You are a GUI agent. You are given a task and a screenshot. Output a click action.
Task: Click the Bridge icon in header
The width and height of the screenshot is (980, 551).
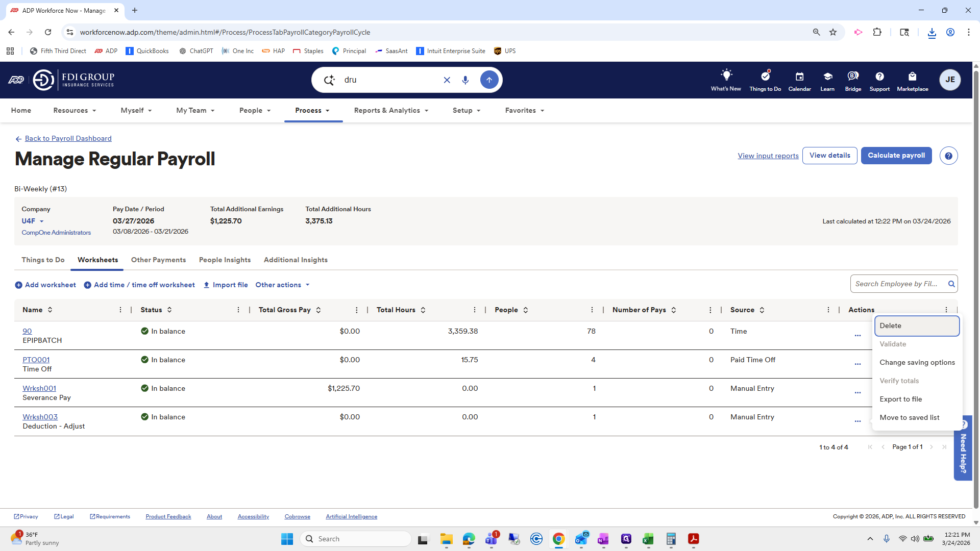(852, 76)
